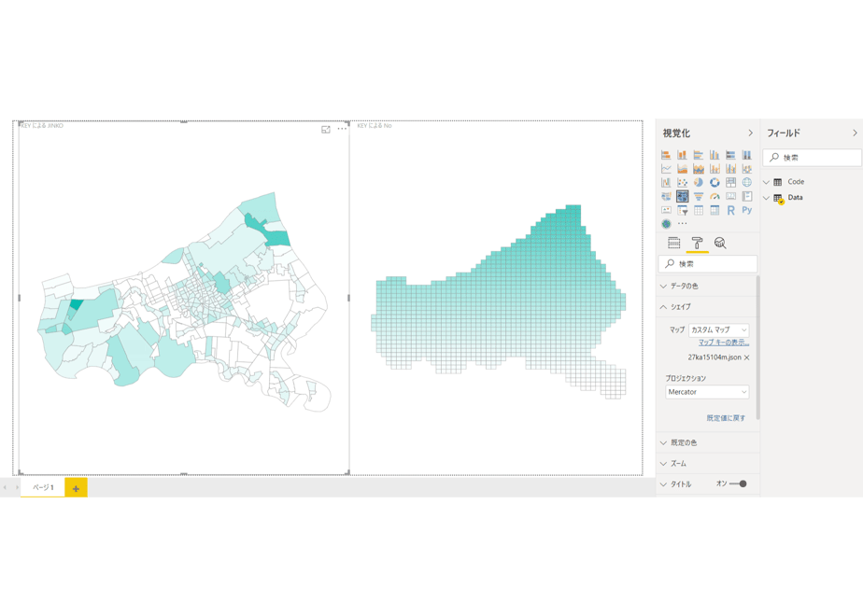This screenshot has height=616, width=863.
Task: Open the Mercator projection dropdown
Action: 707,392
